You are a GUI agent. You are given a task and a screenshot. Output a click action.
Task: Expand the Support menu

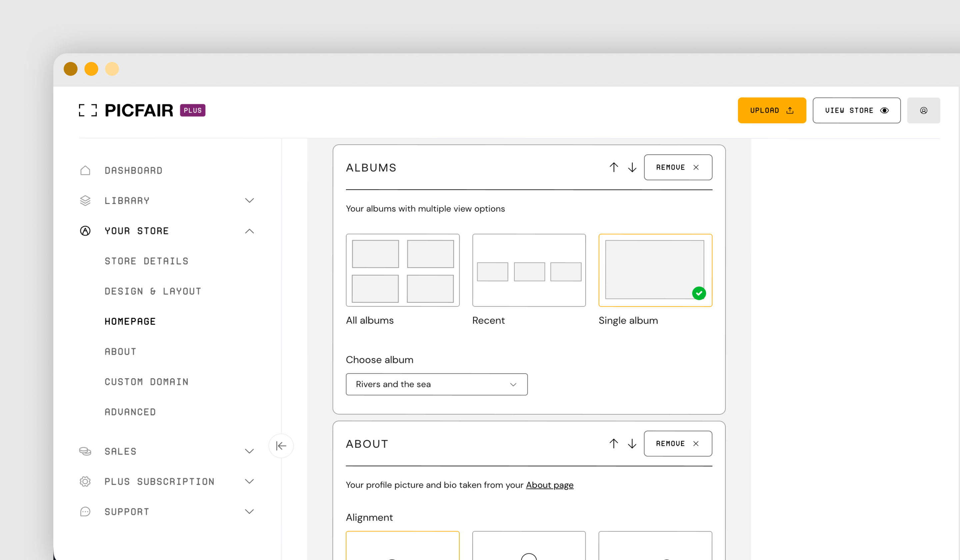click(x=250, y=512)
